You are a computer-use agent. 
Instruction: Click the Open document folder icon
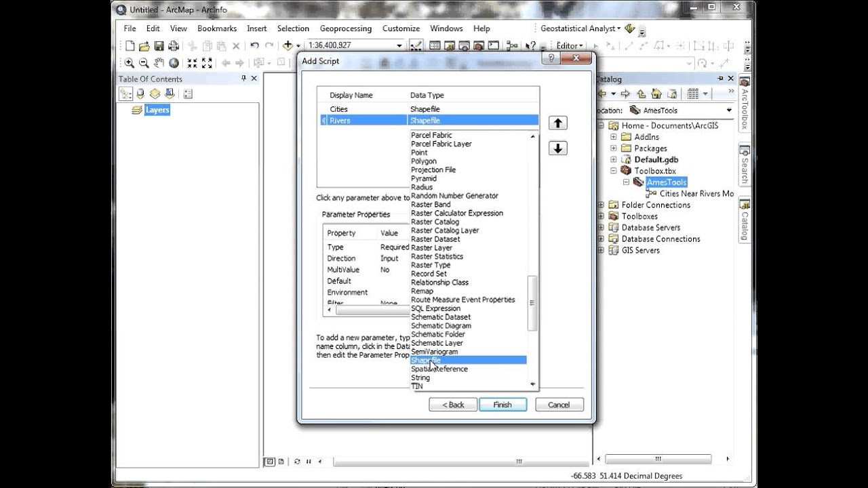coord(144,46)
